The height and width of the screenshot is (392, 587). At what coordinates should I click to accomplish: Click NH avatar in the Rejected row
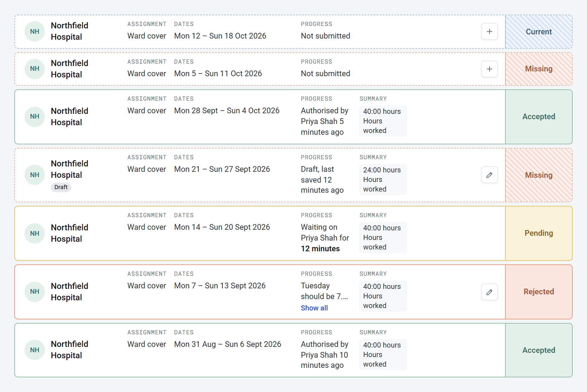coord(35,292)
